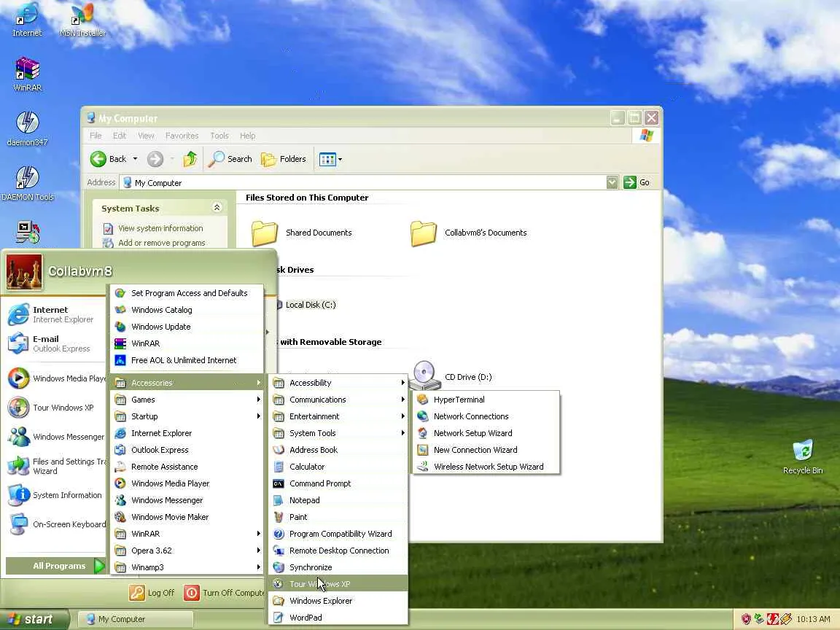
Task: Expand the Winamp3 submenu
Action: click(187, 567)
